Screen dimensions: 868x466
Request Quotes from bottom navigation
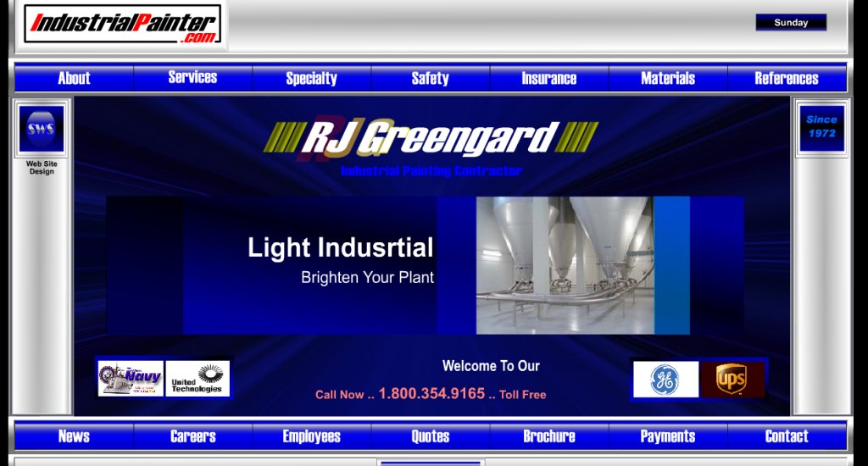430,436
